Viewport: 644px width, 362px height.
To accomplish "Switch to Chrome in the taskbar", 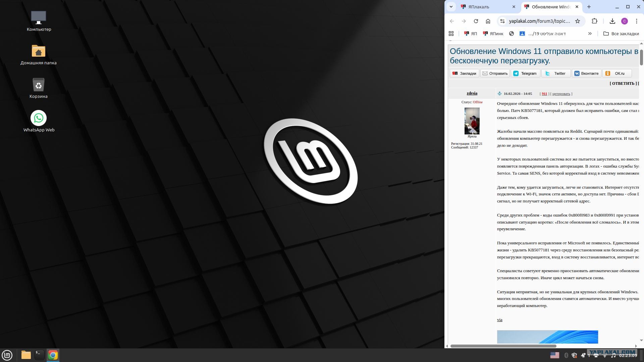I will [x=53, y=355].
